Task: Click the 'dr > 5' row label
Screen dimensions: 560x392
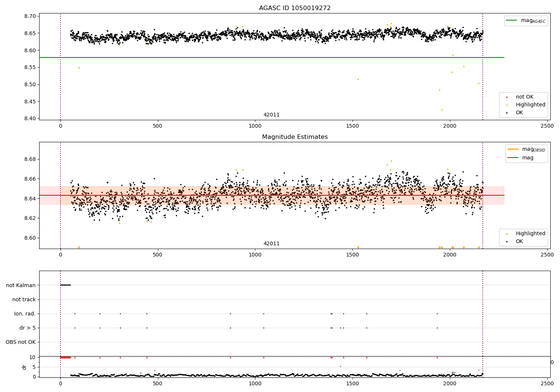Action: 28,328
